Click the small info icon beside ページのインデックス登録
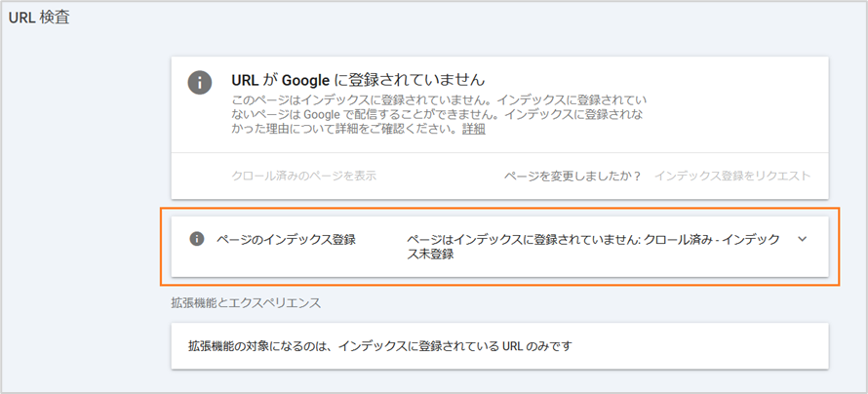 196,239
